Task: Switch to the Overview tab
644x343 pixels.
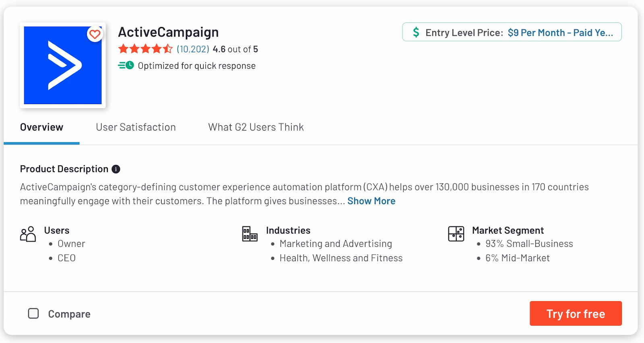Action: pyautogui.click(x=41, y=127)
